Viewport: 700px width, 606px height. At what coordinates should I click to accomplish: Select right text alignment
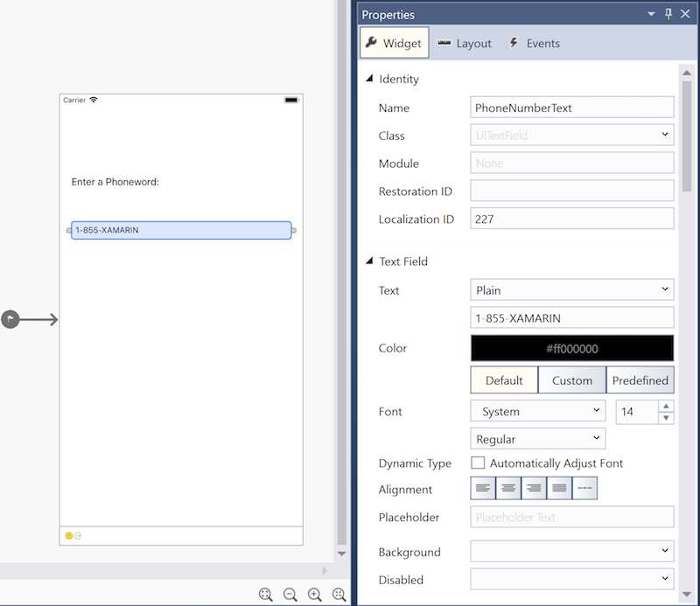pyautogui.click(x=534, y=488)
